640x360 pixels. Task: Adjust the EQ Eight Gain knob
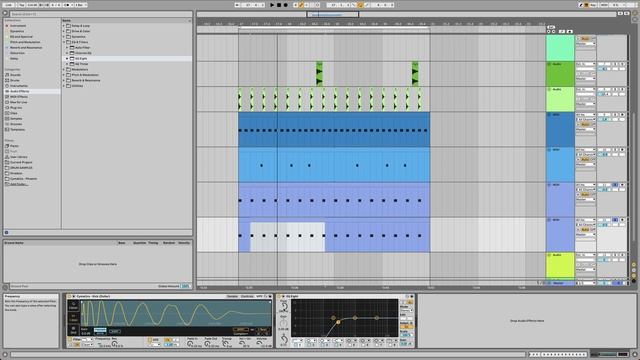point(283,323)
